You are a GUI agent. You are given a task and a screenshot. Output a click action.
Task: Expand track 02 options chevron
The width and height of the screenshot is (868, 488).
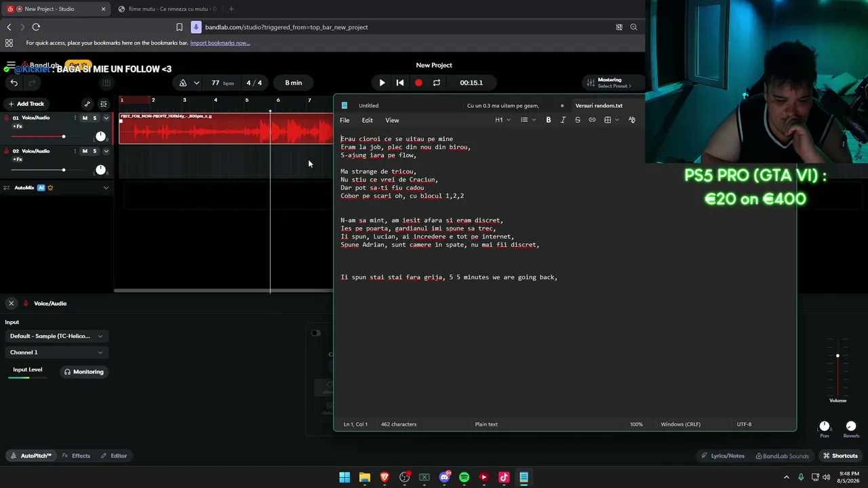(106, 151)
